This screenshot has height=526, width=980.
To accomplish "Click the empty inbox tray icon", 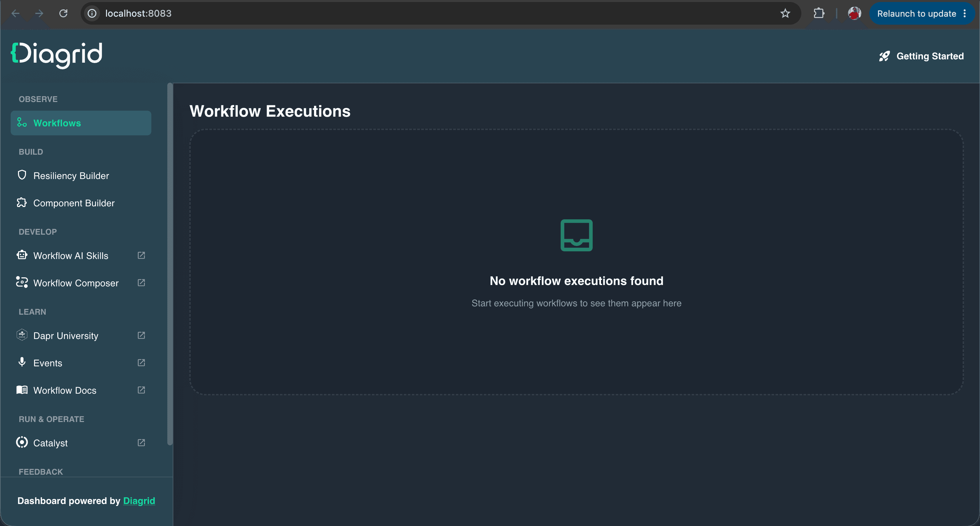I will pyautogui.click(x=576, y=235).
